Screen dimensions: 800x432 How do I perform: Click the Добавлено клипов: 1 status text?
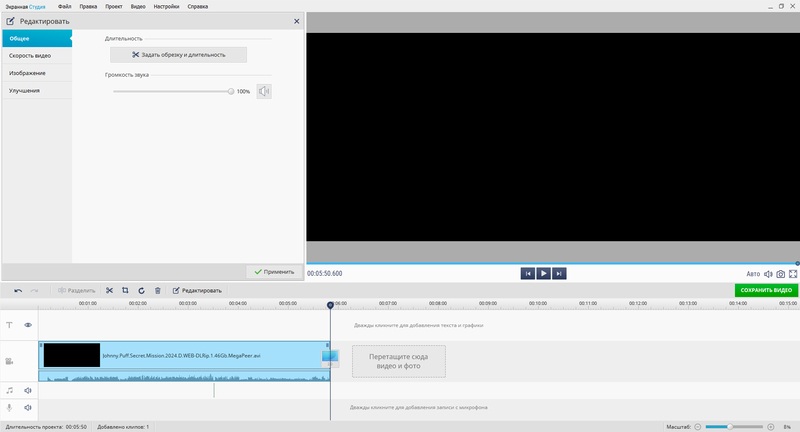coord(123,427)
